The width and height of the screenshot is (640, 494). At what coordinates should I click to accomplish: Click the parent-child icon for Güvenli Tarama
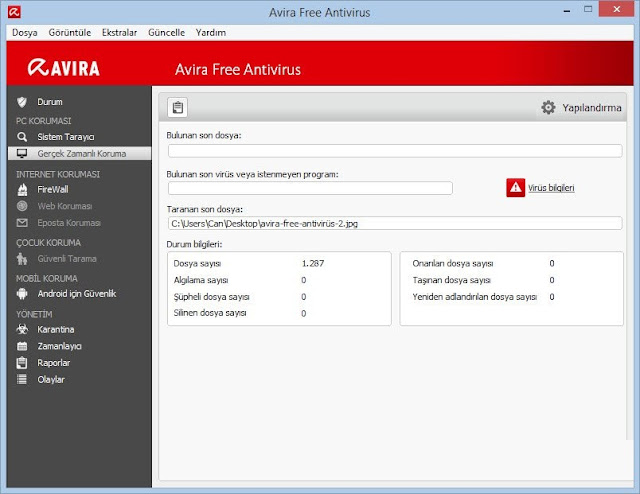point(22,259)
